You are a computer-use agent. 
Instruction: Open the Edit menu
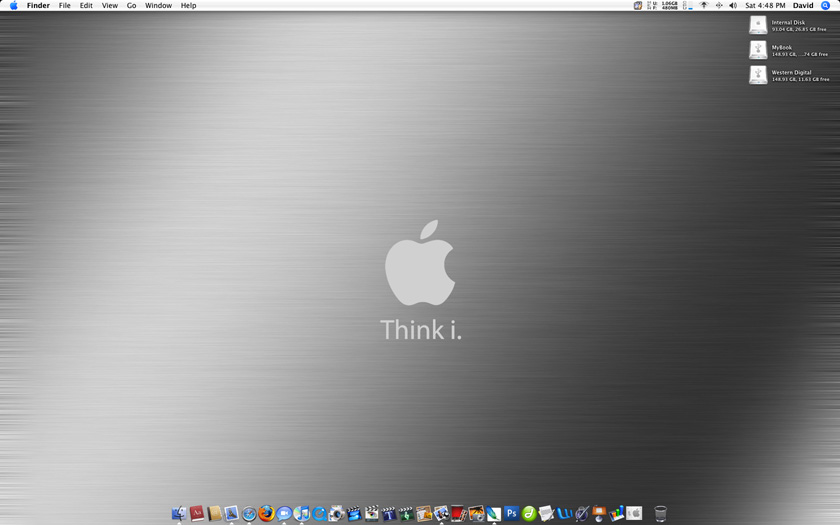pos(86,5)
